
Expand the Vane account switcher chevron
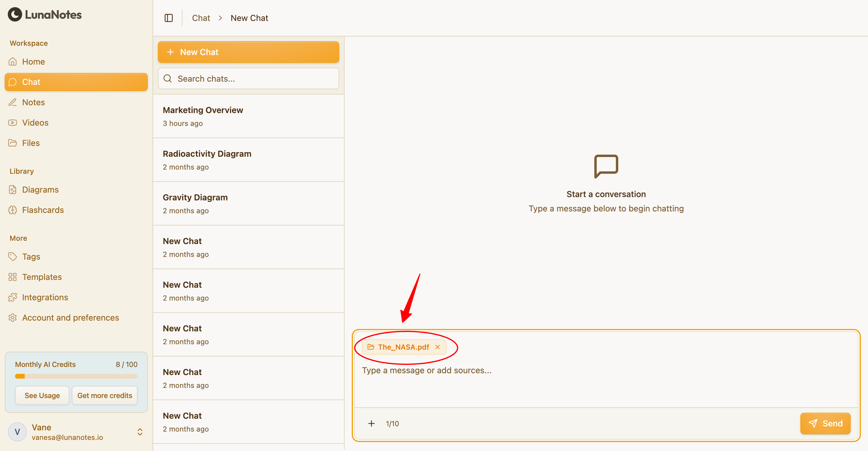(140, 432)
